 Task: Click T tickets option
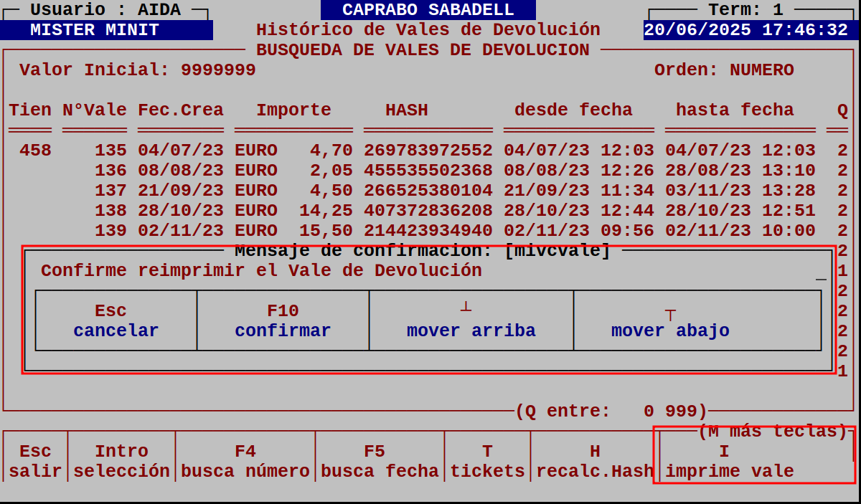[487, 461]
